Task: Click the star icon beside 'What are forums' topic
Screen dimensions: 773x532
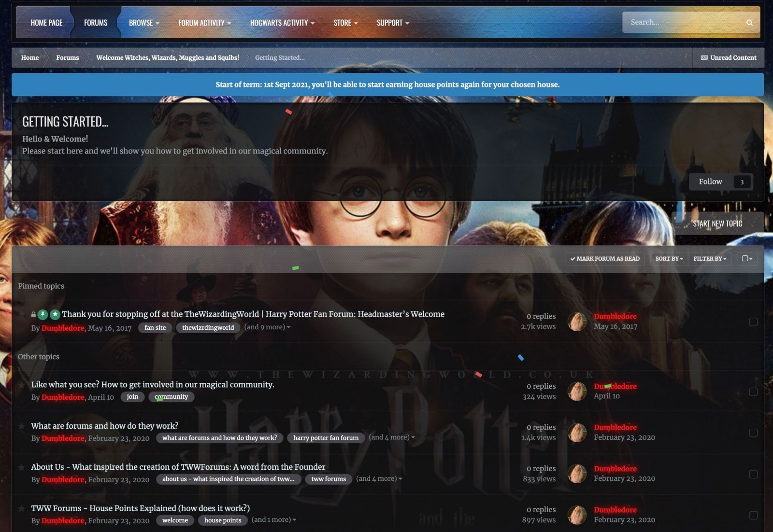Action: (22, 426)
